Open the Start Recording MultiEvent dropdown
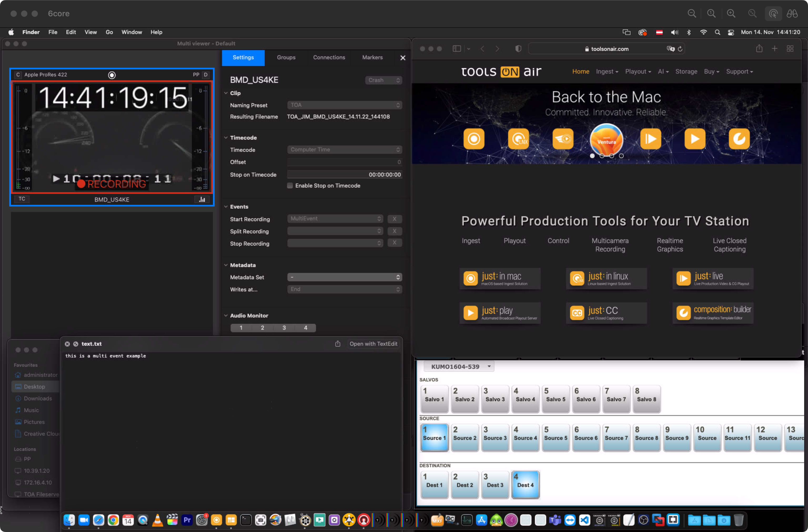The height and width of the screenshot is (532, 808). (335, 218)
